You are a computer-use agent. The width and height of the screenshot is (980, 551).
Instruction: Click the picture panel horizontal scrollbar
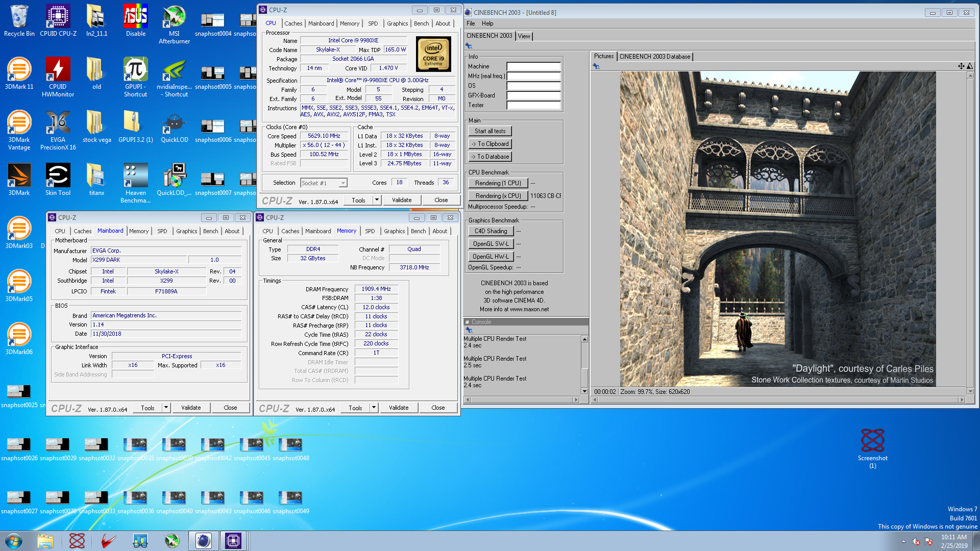click(778, 400)
